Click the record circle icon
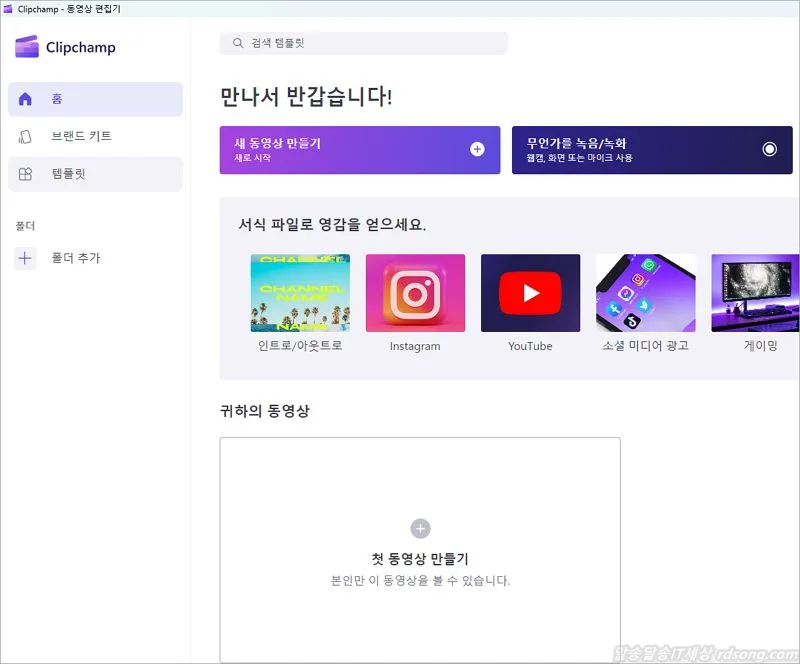800x664 pixels. pos(769,149)
